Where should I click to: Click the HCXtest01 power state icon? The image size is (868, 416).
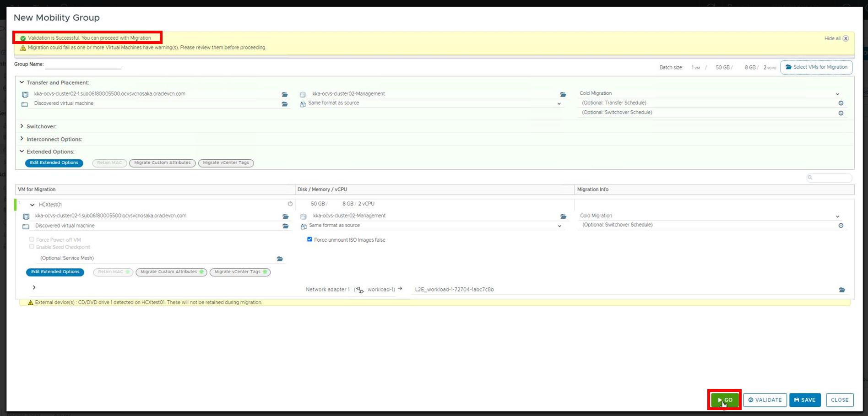pos(290,204)
